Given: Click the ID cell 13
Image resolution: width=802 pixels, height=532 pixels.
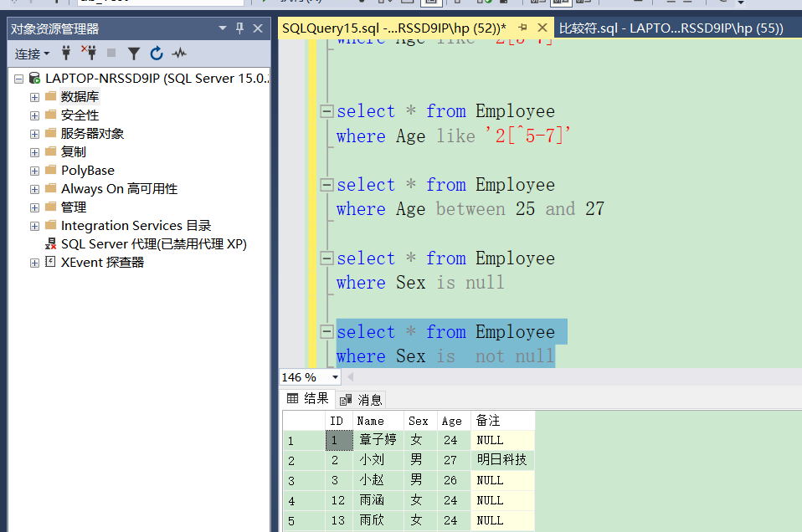Looking at the screenshot, I should coord(338,520).
